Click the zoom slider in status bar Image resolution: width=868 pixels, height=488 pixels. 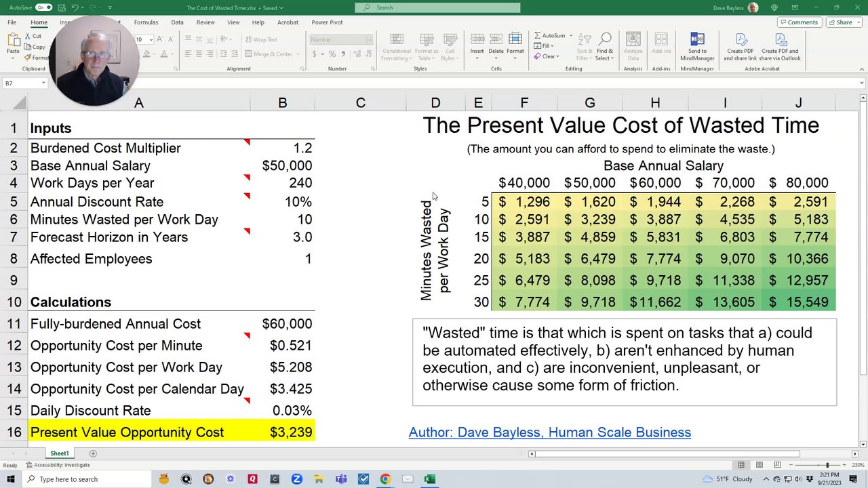point(827,465)
